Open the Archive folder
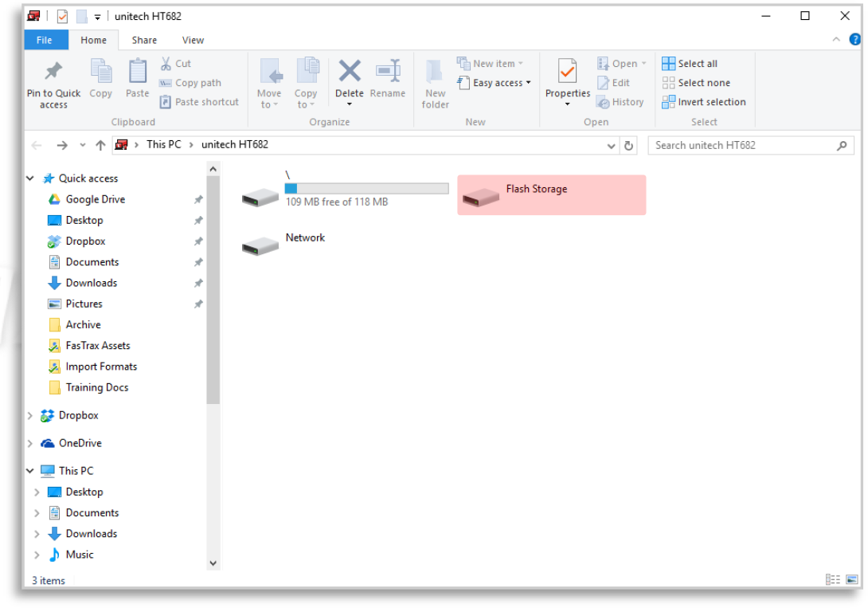Image resolution: width=868 pixels, height=608 pixels. (83, 324)
